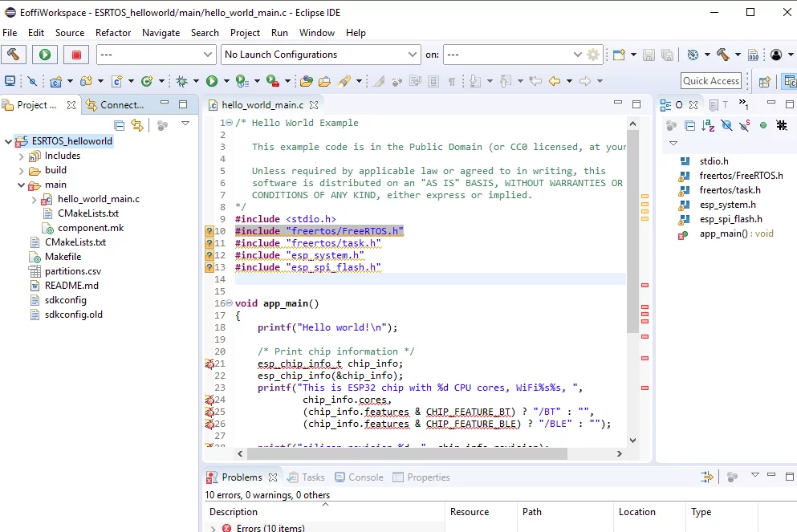The height and width of the screenshot is (532, 797).
Task: Toggle Hide Static Members in Outline toolbar
Action: click(745, 125)
